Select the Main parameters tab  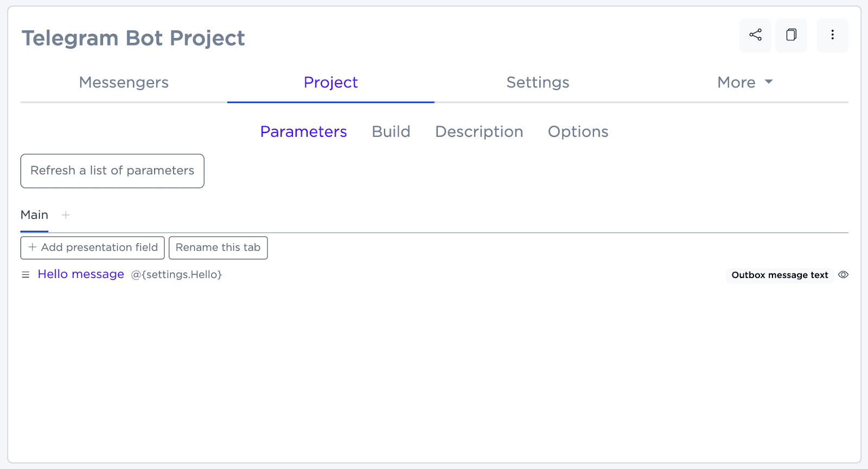pyautogui.click(x=34, y=215)
